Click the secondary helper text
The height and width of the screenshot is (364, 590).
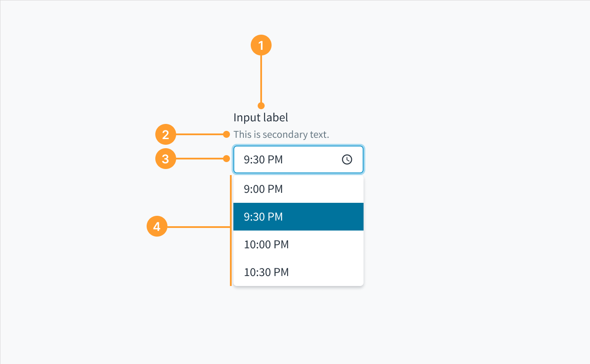(281, 134)
